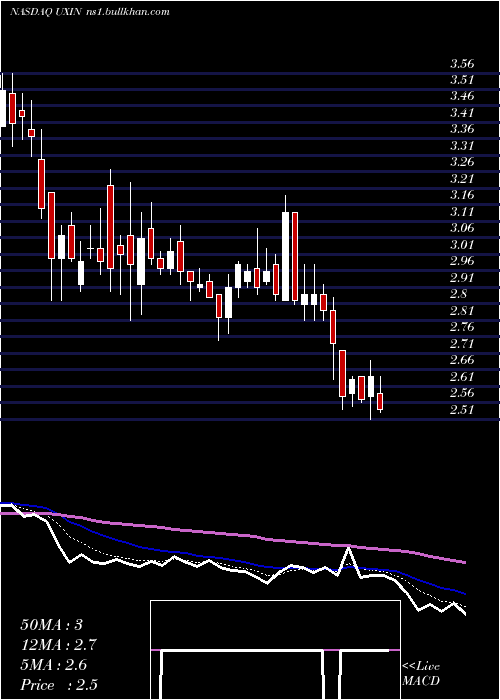Select the 3.26 price axis label
This screenshot has width=500, height=700.
[462, 162]
